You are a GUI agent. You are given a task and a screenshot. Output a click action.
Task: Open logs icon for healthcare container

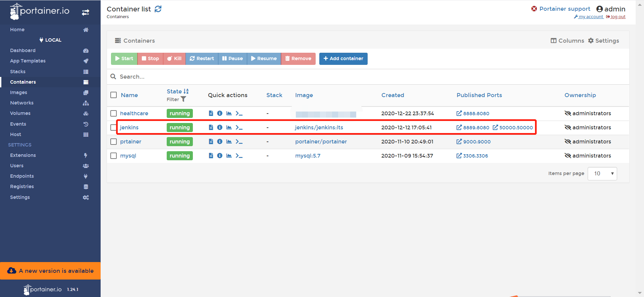(211, 113)
